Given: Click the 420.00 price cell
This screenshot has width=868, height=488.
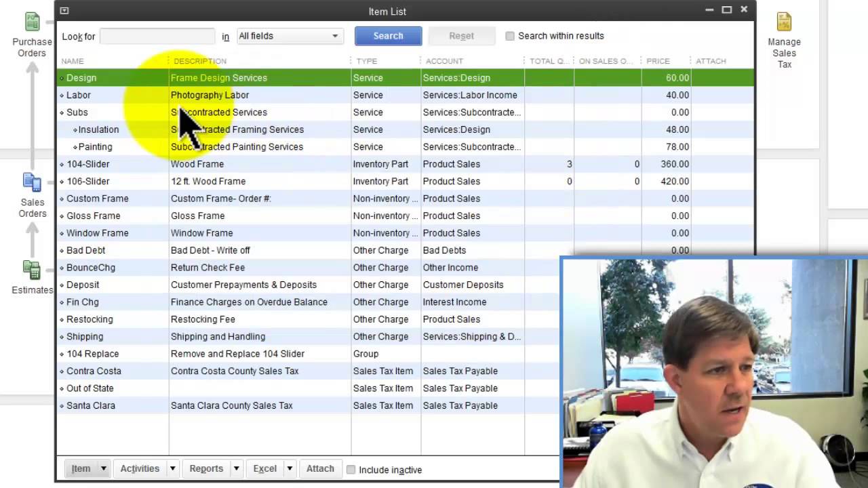Looking at the screenshot, I should (x=675, y=182).
